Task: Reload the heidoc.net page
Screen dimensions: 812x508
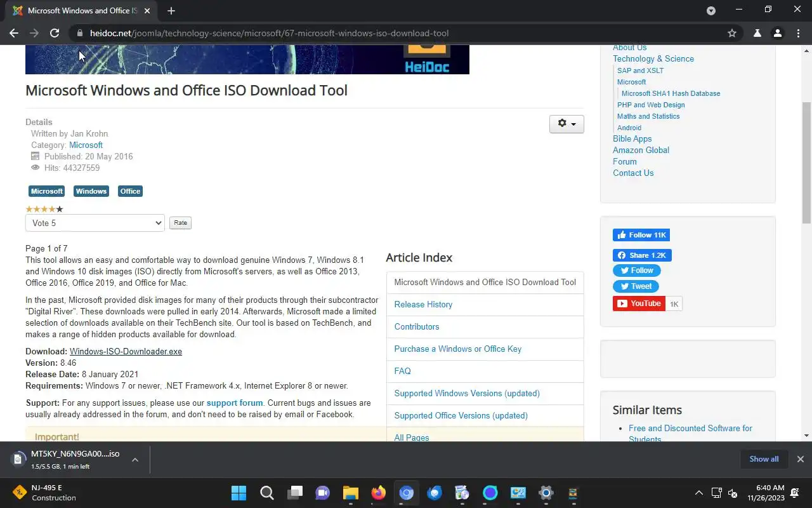Action: pyautogui.click(x=55, y=33)
